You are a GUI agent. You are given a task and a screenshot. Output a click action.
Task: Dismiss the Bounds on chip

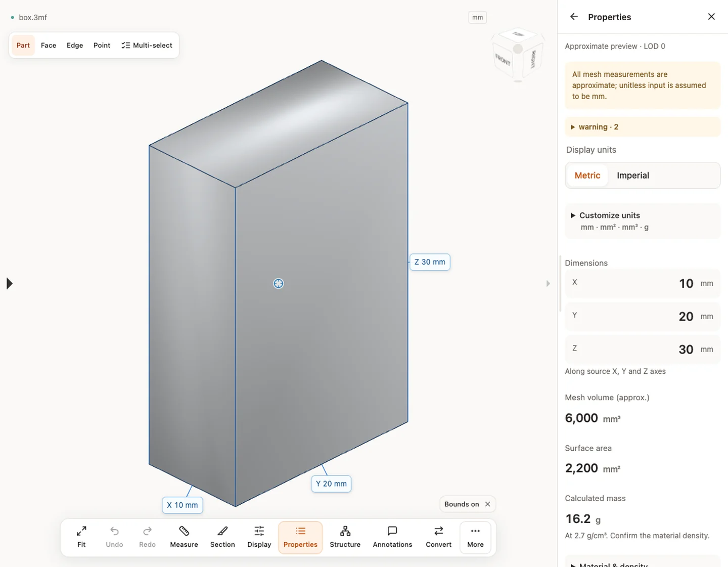pyautogui.click(x=487, y=504)
